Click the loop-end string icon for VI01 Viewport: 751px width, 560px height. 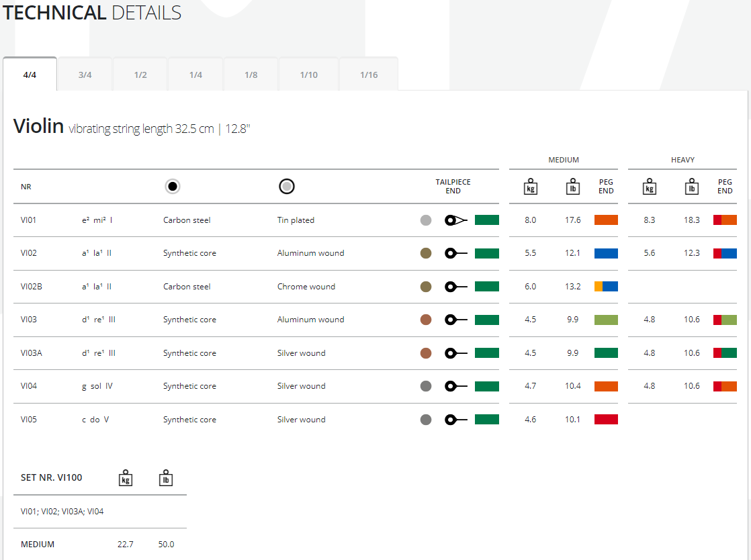(455, 220)
